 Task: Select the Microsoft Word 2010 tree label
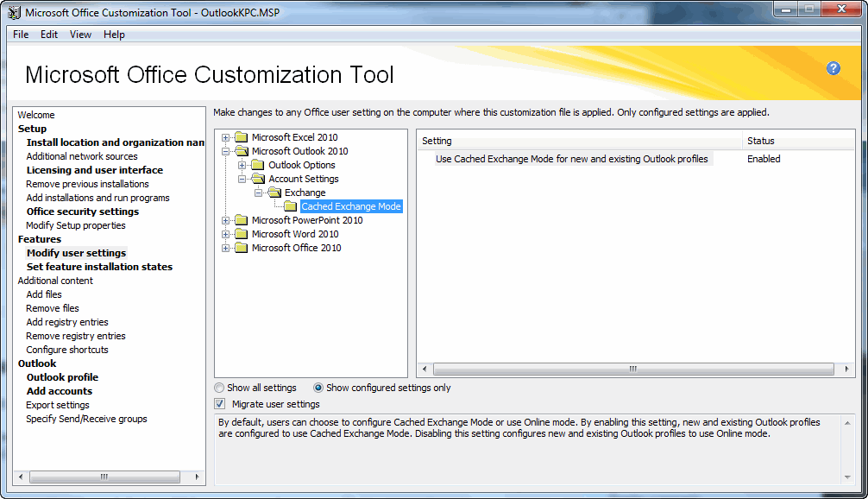(x=295, y=234)
